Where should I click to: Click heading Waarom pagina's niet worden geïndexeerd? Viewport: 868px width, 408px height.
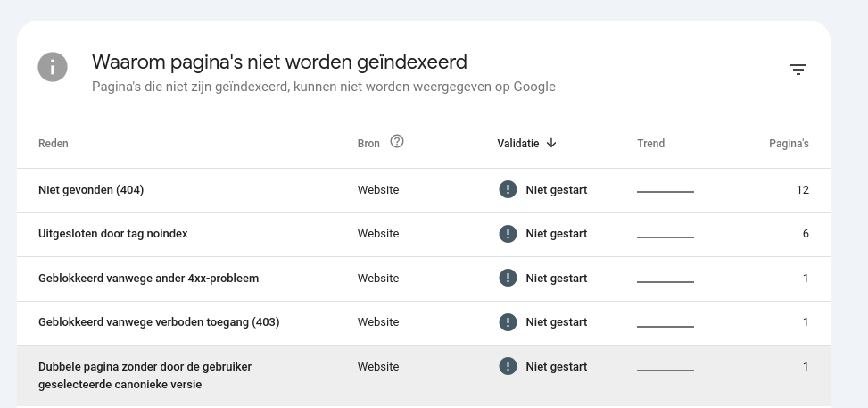[x=279, y=62]
